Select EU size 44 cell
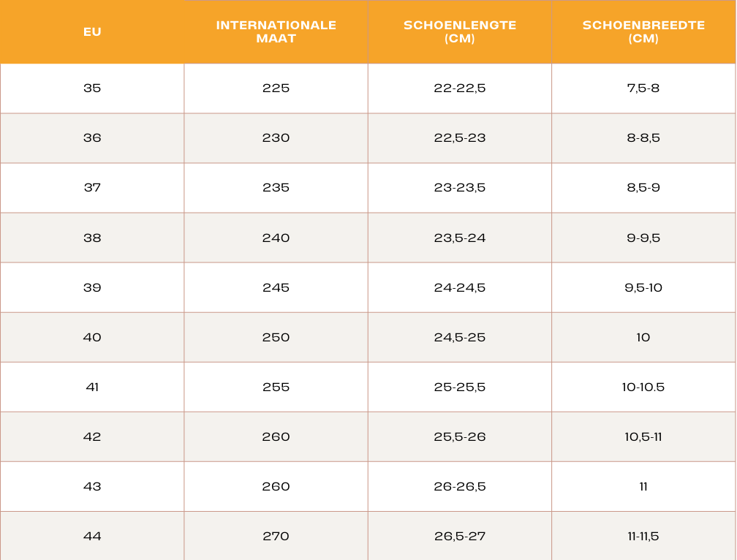The height and width of the screenshot is (560, 737). click(92, 536)
